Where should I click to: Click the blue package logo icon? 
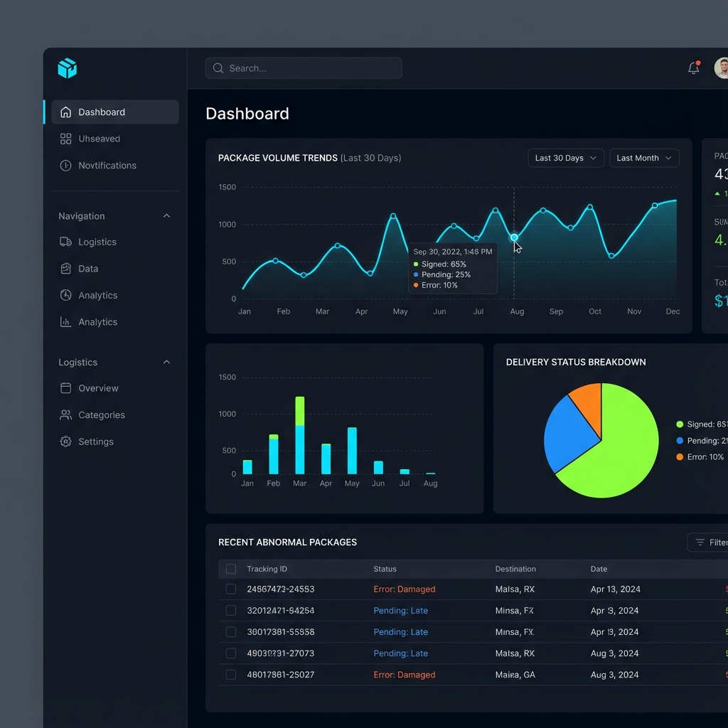click(x=67, y=68)
